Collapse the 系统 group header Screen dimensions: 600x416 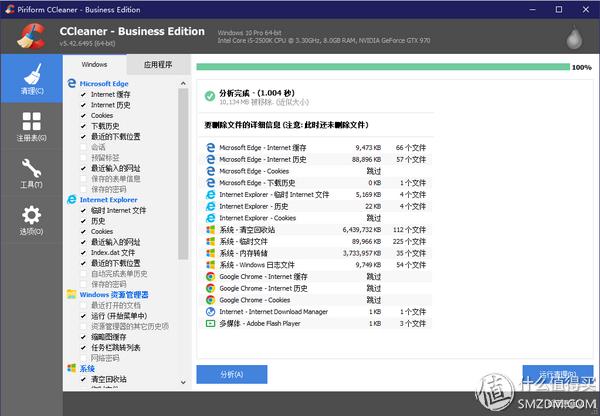pyautogui.click(x=87, y=369)
